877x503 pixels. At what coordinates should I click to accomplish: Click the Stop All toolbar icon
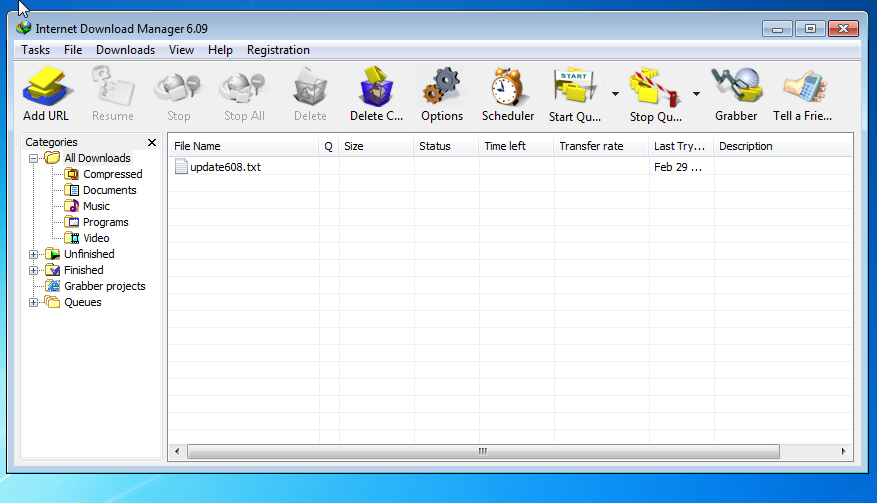[x=243, y=86]
